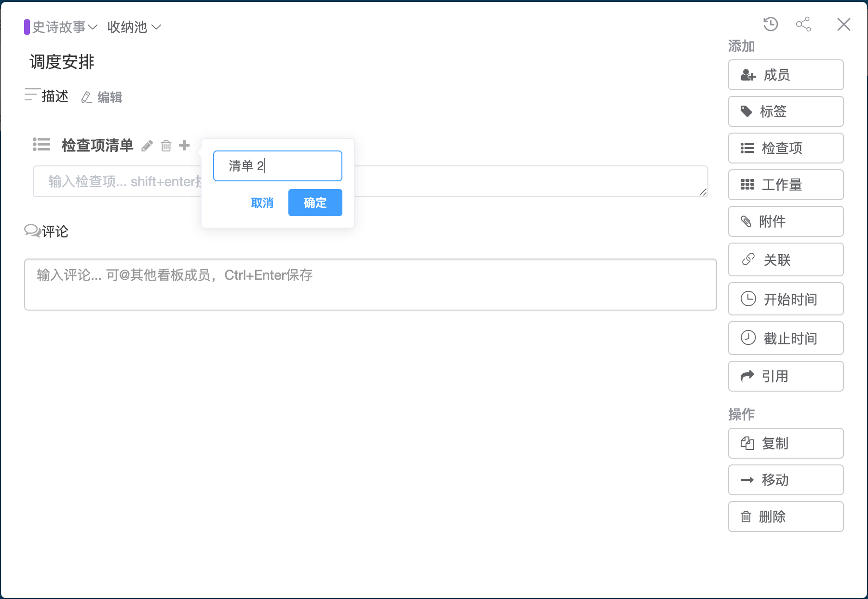Open the 标签 sidebar option
Screen dimensions: 868x599
pyautogui.click(x=786, y=111)
